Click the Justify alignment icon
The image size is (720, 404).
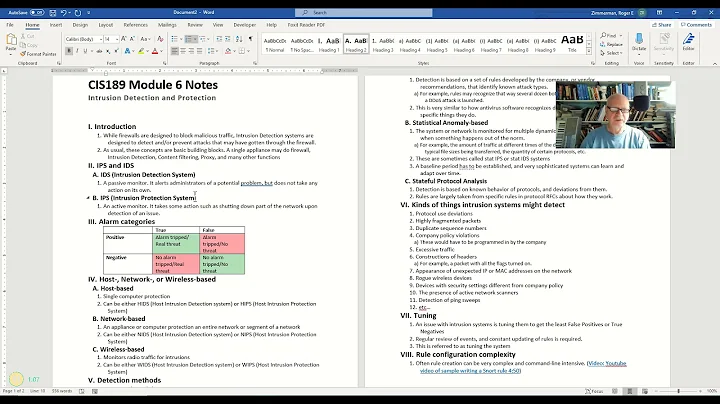point(199,51)
